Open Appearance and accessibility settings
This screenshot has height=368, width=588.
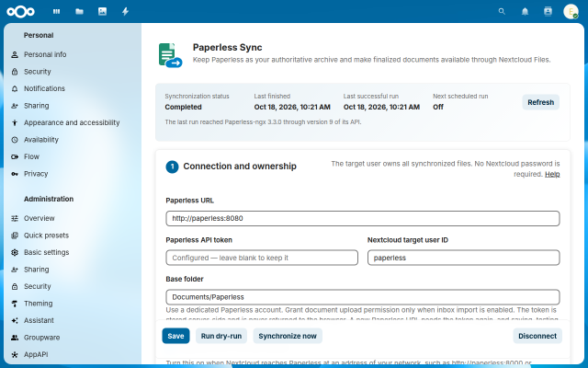(73, 122)
